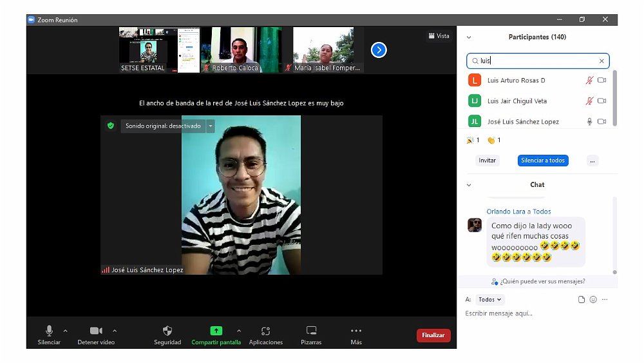Image resolution: width=644 pixels, height=363 pixels.
Task: Open the Aplicaciones apps icon
Action: coord(265,331)
